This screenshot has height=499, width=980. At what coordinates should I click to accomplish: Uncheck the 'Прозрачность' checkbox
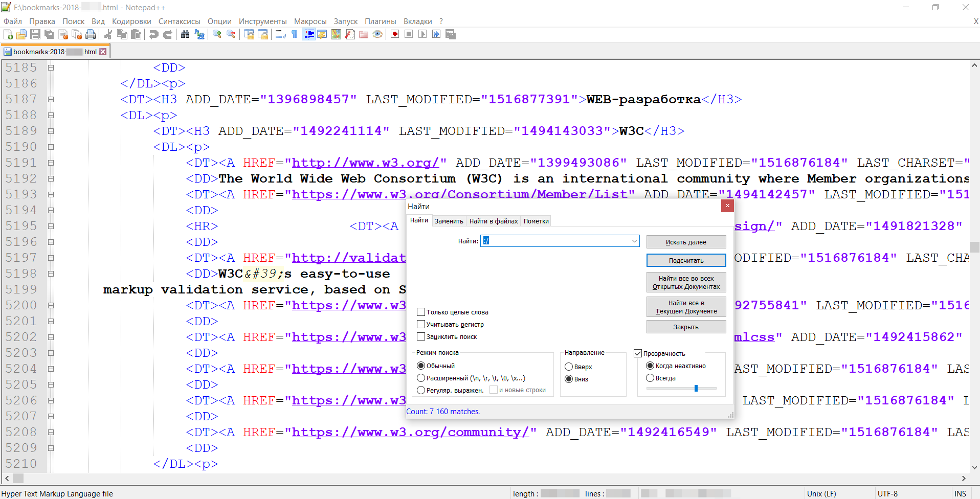[638, 353]
